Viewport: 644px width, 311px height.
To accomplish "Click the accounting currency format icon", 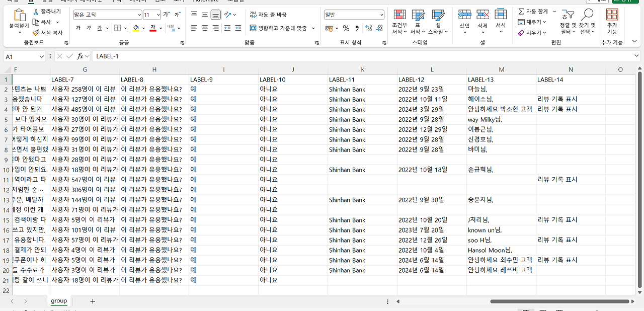I will point(329,28).
